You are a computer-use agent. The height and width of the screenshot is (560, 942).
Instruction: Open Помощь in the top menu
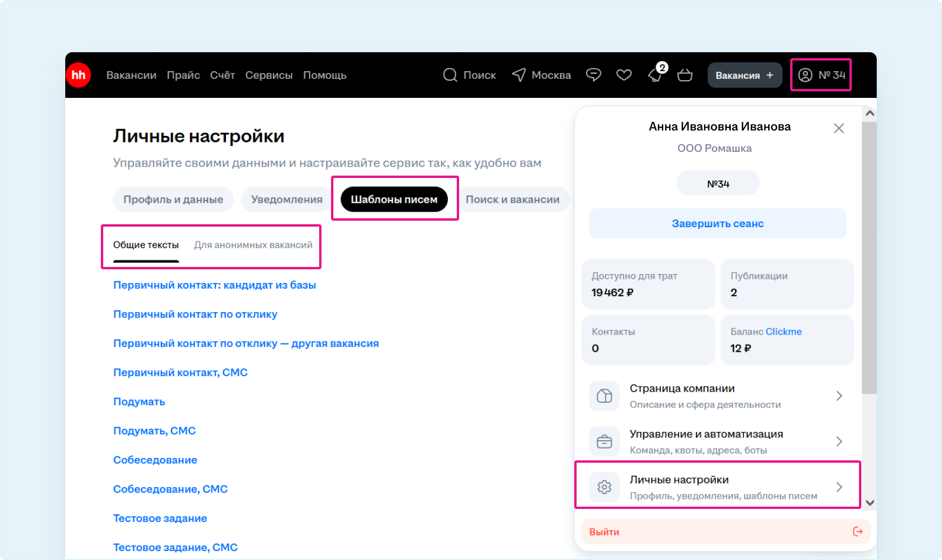pos(324,75)
